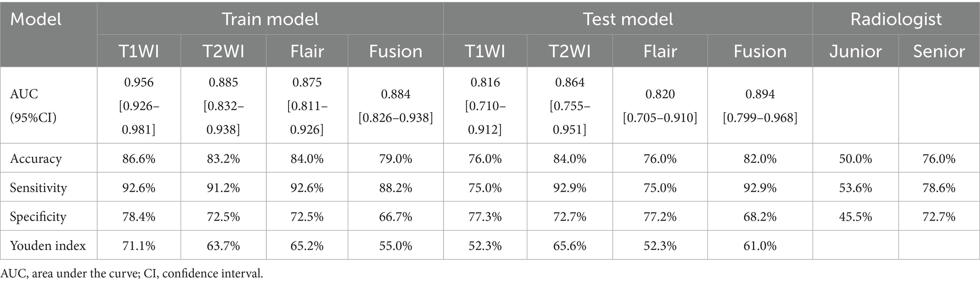This screenshot has width=980, height=284.
Task: Select the Test T2WI Youden index 65.6%
Action: [x=570, y=246]
